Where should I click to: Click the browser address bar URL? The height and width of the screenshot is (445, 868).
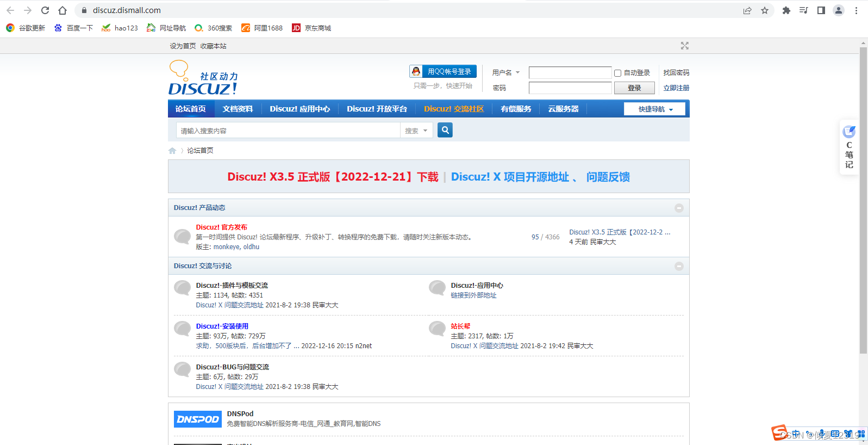[127, 10]
